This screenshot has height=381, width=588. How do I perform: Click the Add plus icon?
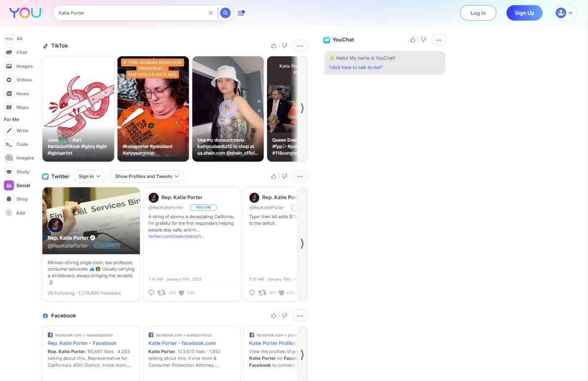(x=9, y=213)
